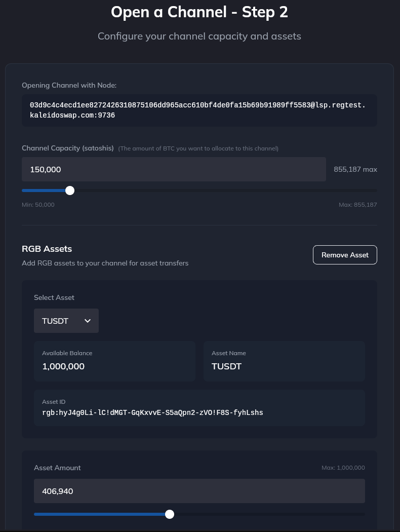Click the RGB Assets section heading
Screen dimensions: 400x532
(x=47, y=249)
